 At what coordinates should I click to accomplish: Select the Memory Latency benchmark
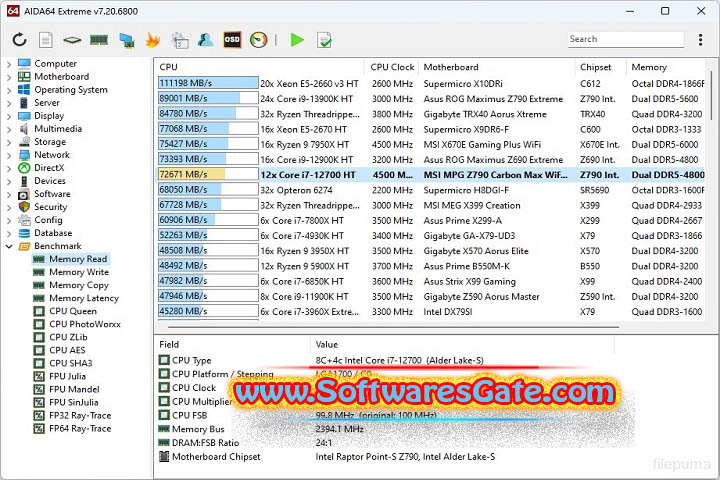84,298
